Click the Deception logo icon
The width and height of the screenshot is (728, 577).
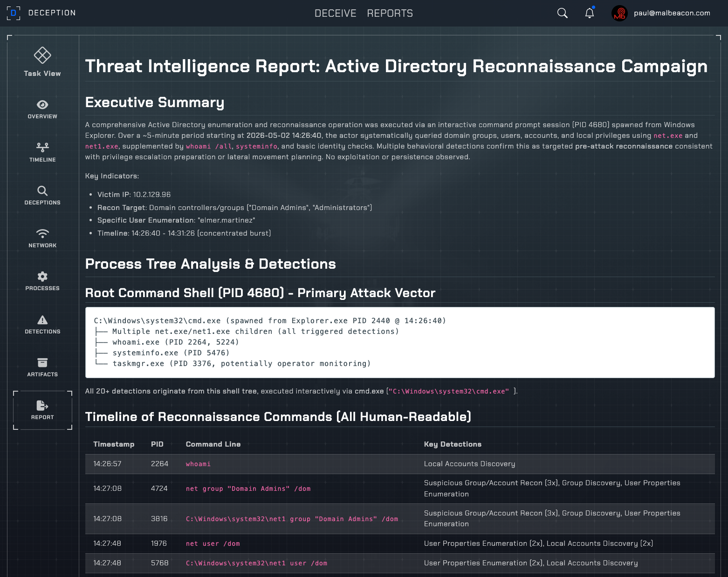point(14,13)
